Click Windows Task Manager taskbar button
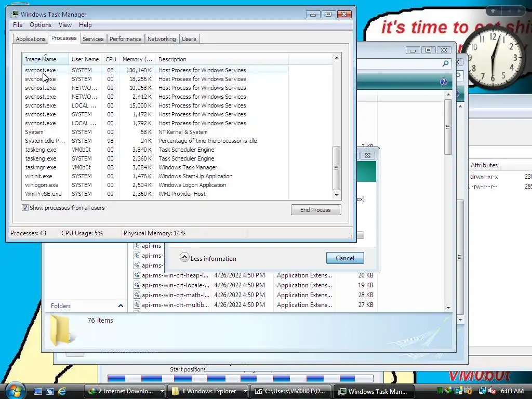This screenshot has height=399, width=532. (x=374, y=391)
